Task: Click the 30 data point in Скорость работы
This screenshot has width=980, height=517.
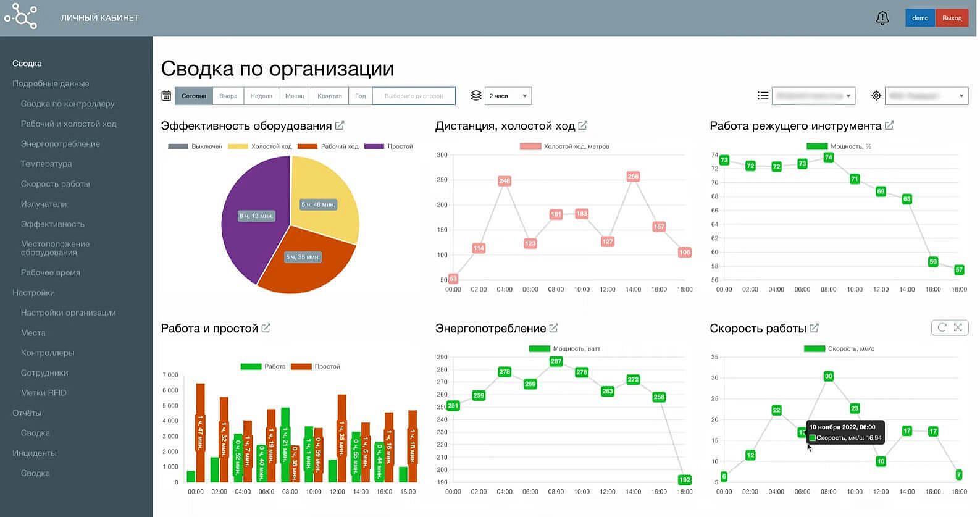Action: (x=828, y=376)
